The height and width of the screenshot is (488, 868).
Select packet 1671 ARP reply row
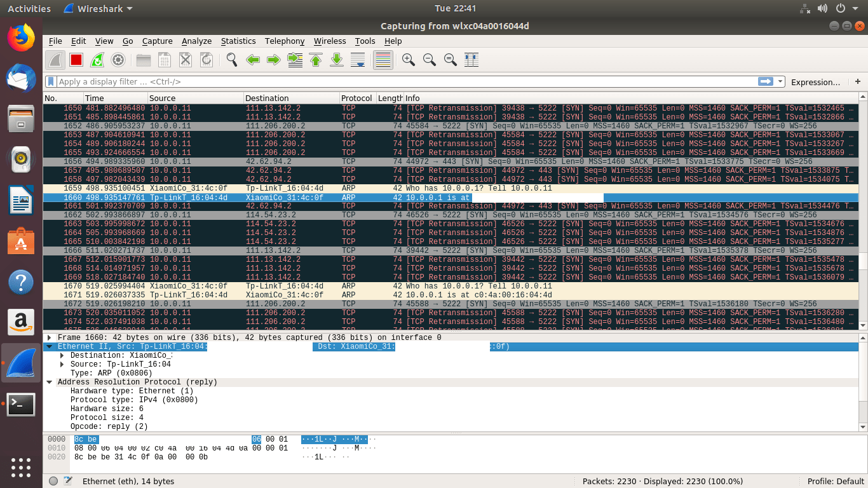451,295
